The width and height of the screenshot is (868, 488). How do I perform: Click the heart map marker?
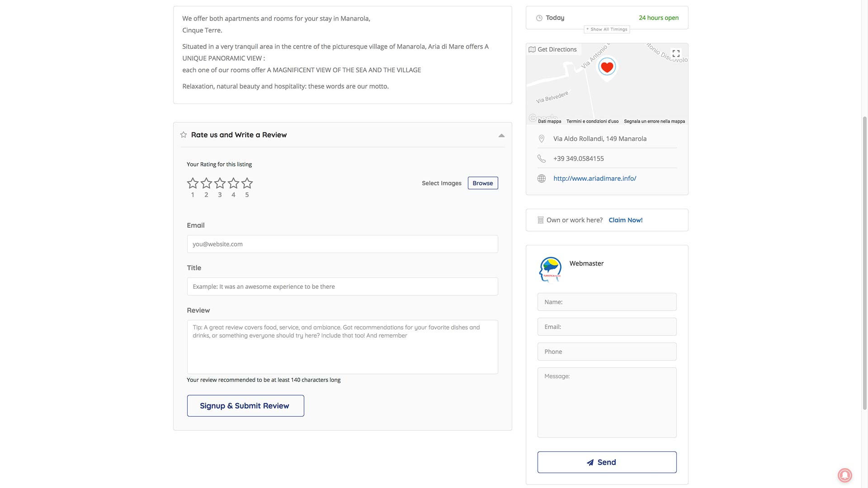tap(607, 68)
